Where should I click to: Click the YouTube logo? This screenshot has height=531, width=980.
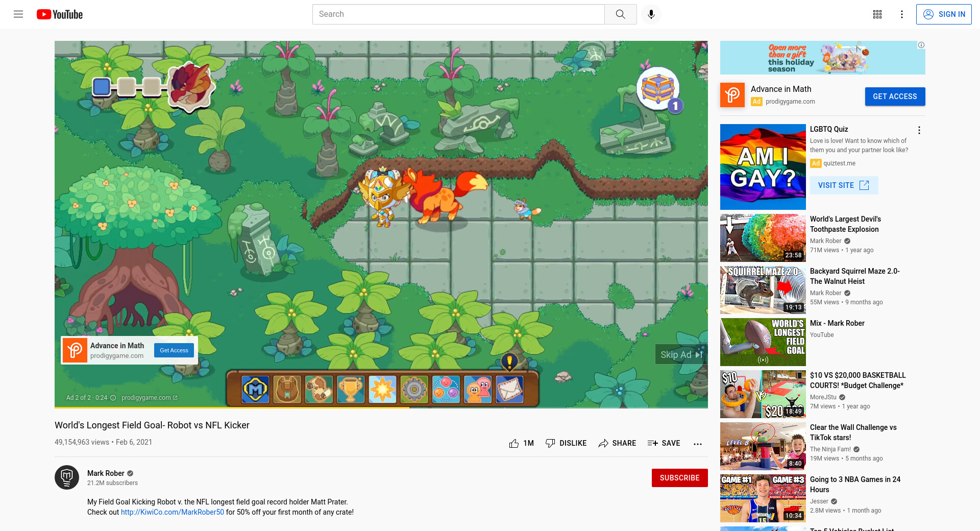[60, 14]
